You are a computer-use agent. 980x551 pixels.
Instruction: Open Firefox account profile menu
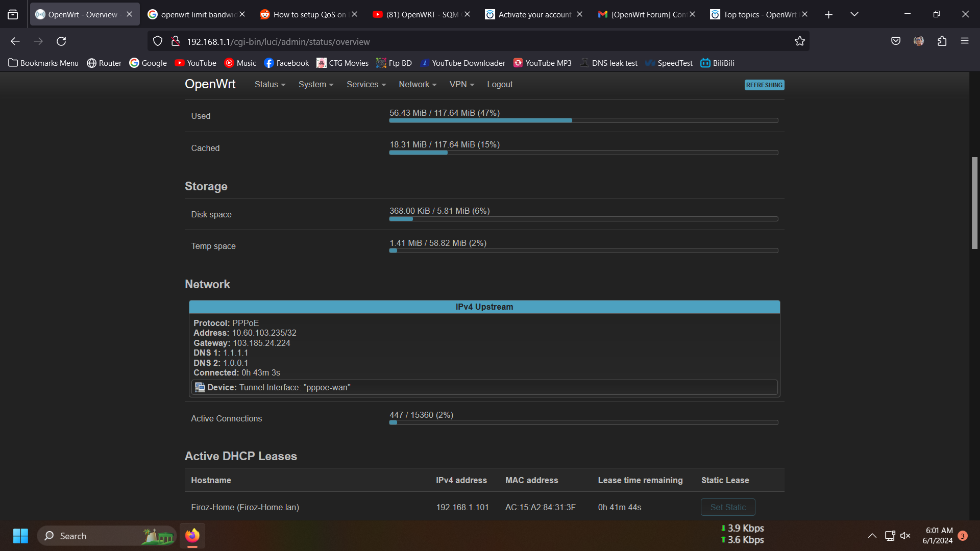tap(918, 41)
